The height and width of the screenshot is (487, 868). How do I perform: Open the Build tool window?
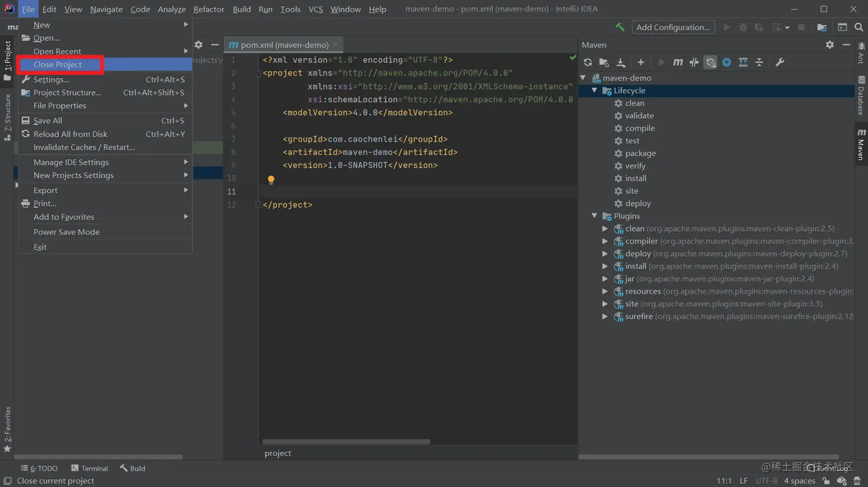pos(133,468)
